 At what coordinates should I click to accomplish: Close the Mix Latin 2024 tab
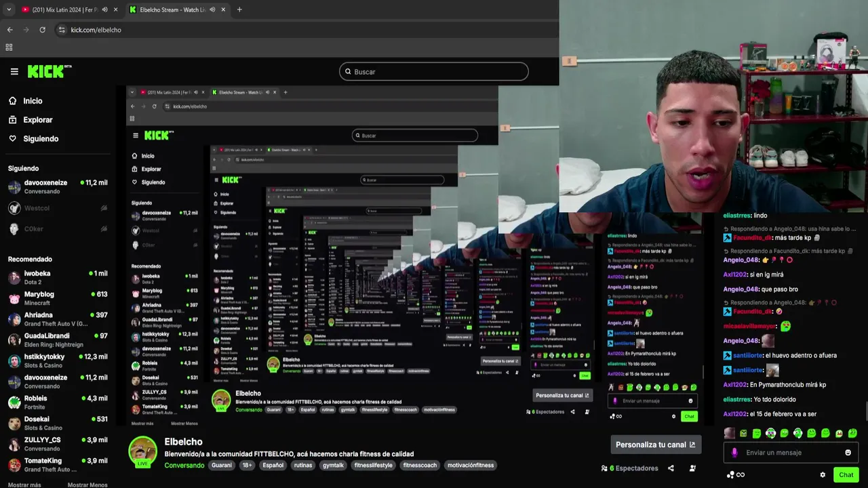[115, 9]
